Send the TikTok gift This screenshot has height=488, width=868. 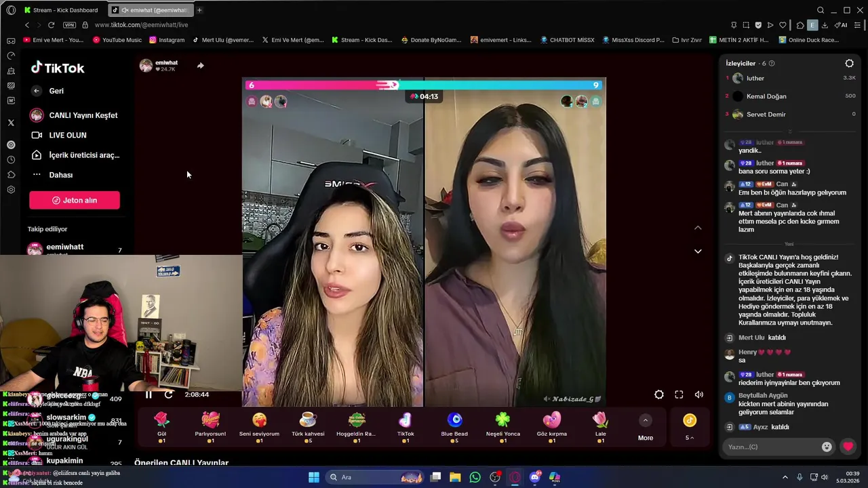(x=406, y=427)
